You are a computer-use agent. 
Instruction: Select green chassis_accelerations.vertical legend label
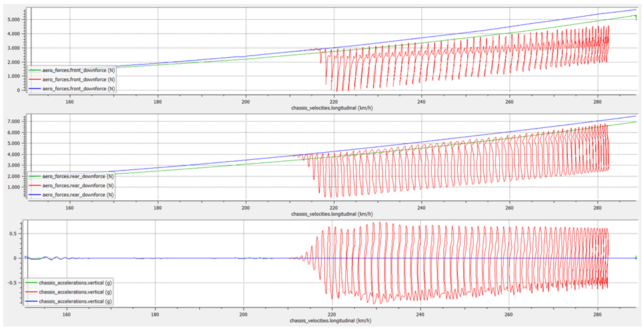point(75,283)
